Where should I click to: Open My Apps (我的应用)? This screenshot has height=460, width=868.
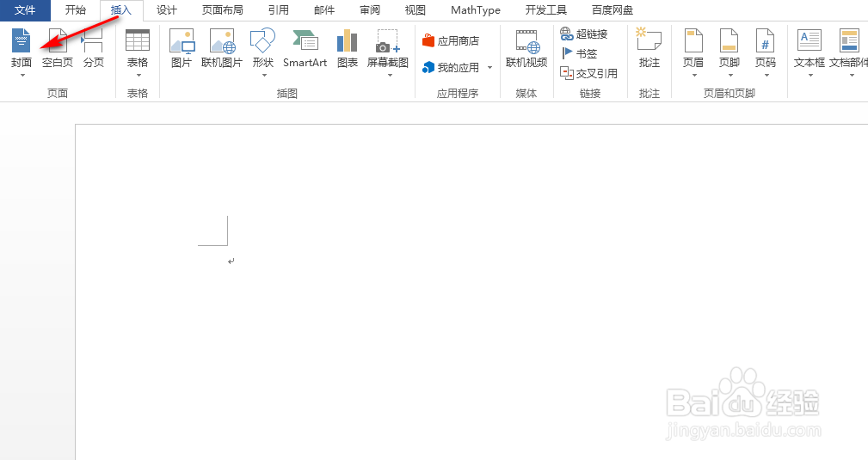coord(451,68)
